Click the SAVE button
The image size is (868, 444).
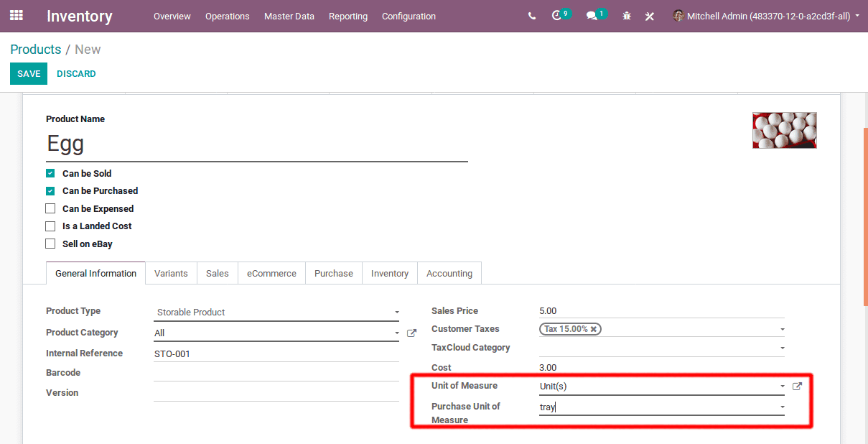29,74
